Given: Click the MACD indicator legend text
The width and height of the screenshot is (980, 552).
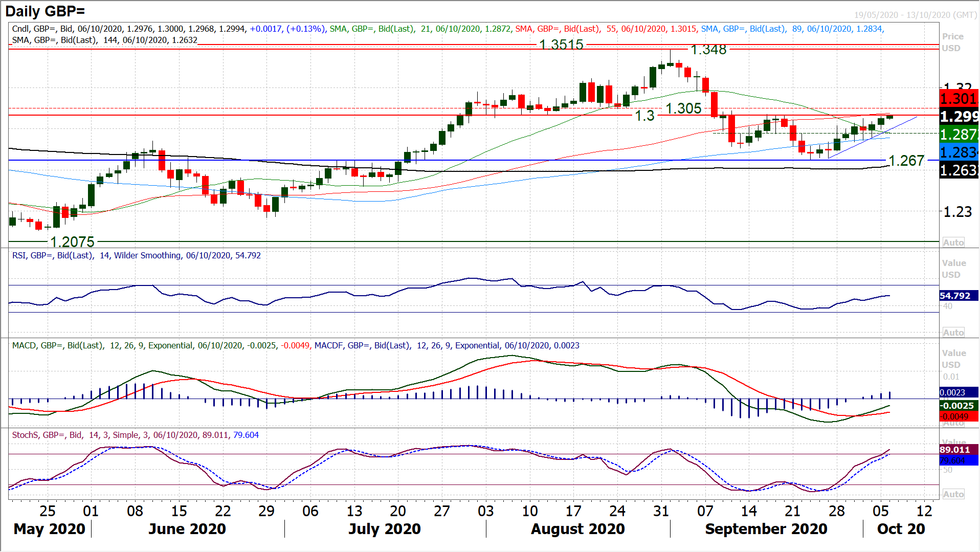Looking at the screenshot, I should (x=296, y=345).
